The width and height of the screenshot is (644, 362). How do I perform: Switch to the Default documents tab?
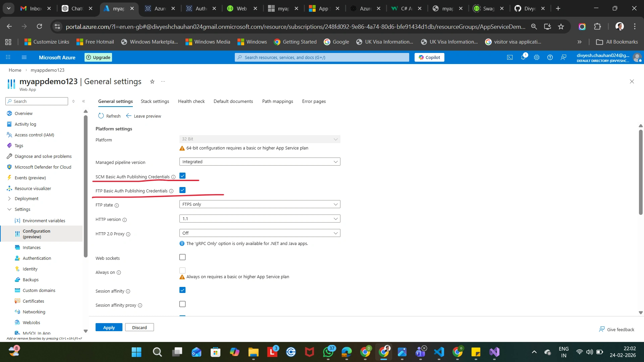(x=233, y=101)
